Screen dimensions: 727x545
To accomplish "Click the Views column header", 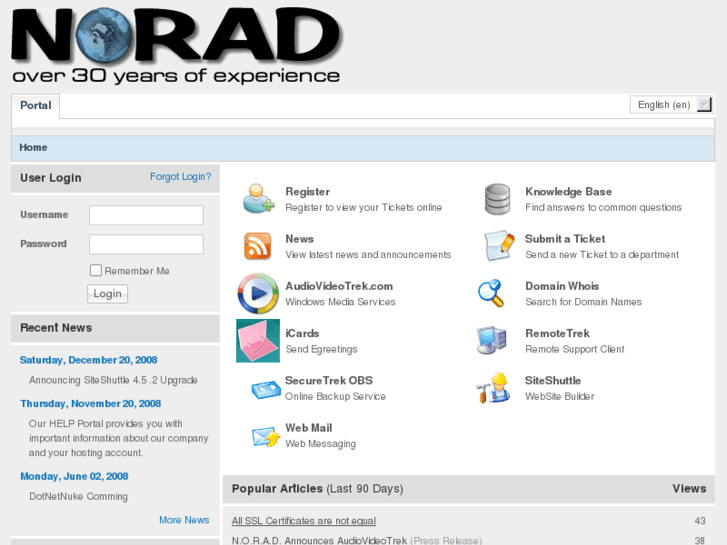I will point(689,488).
